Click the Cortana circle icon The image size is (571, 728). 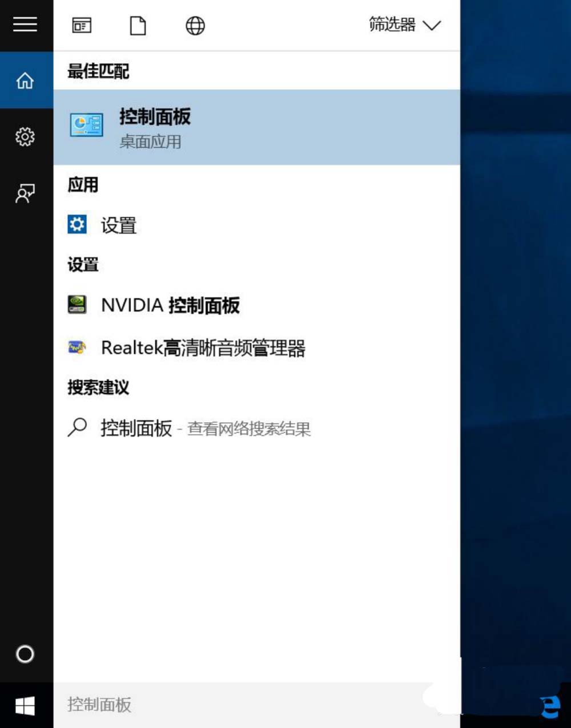pyautogui.click(x=25, y=654)
